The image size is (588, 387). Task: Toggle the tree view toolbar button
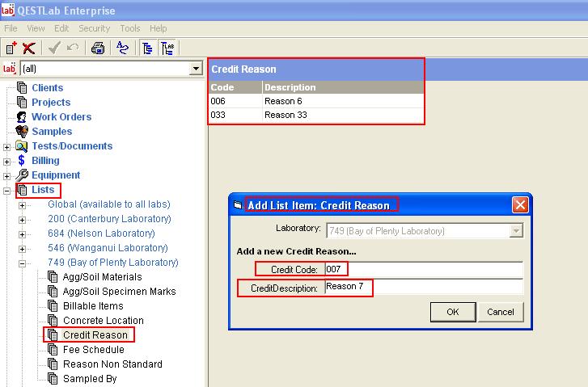point(148,48)
